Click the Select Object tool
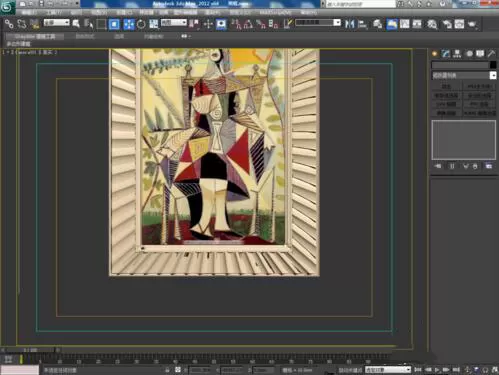The width and height of the screenshot is (499, 375). tap(76, 24)
